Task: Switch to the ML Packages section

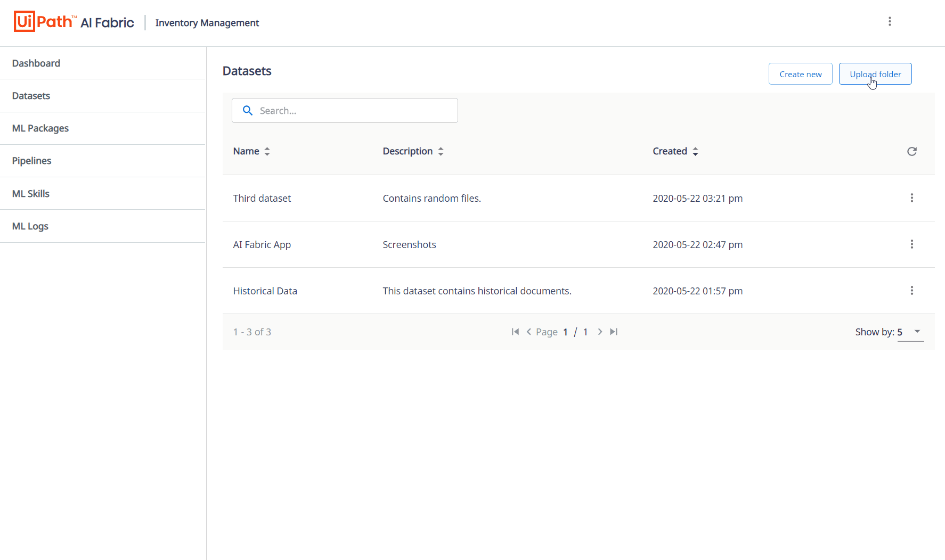Action: coord(40,128)
